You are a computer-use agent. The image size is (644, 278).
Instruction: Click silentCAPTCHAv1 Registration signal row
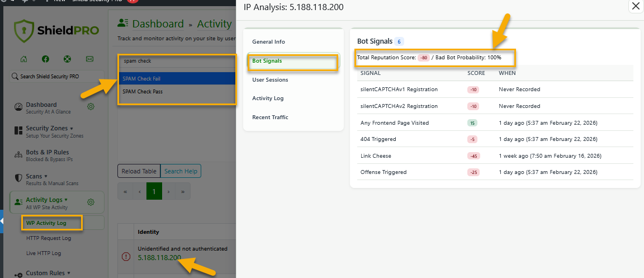tap(495, 89)
